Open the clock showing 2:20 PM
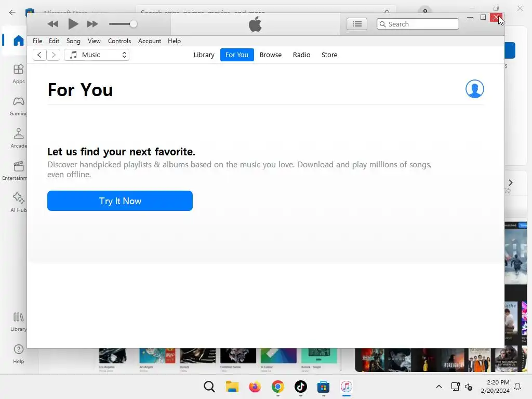Image resolution: width=532 pixels, height=399 pixels. click(495, 387)
